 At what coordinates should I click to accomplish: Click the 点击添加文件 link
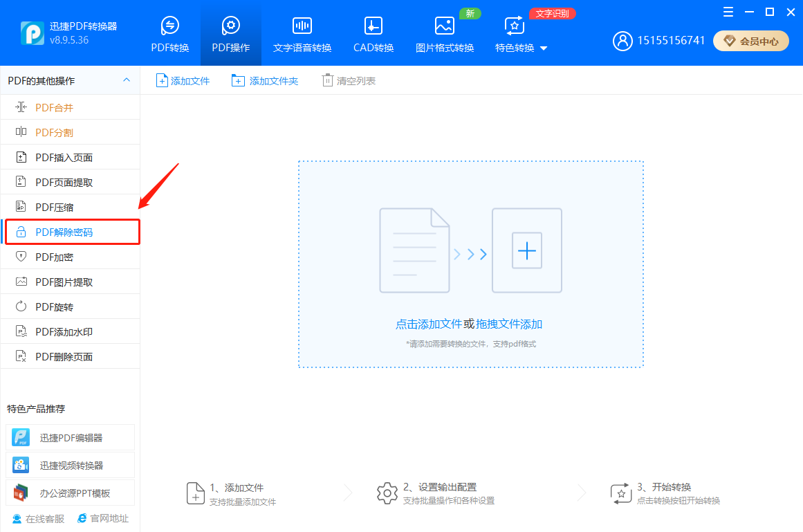[428, 324]
